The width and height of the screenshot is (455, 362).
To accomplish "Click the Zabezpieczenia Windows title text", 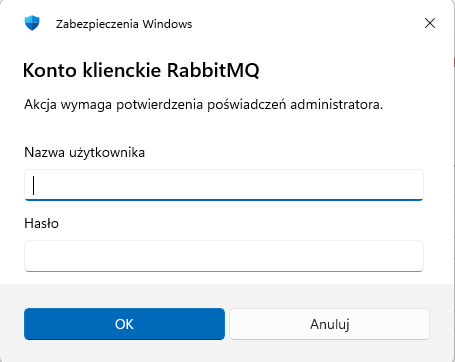I will click(x=124, y=24).
